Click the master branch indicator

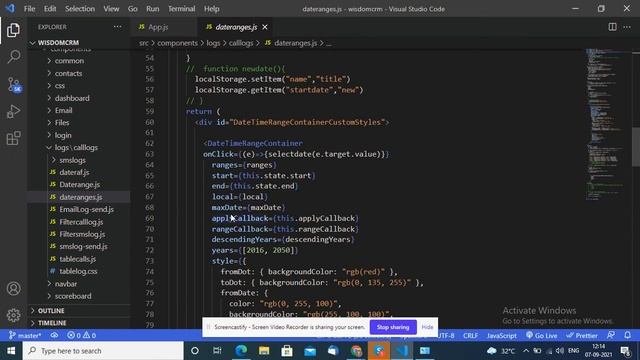click(25, 336)
